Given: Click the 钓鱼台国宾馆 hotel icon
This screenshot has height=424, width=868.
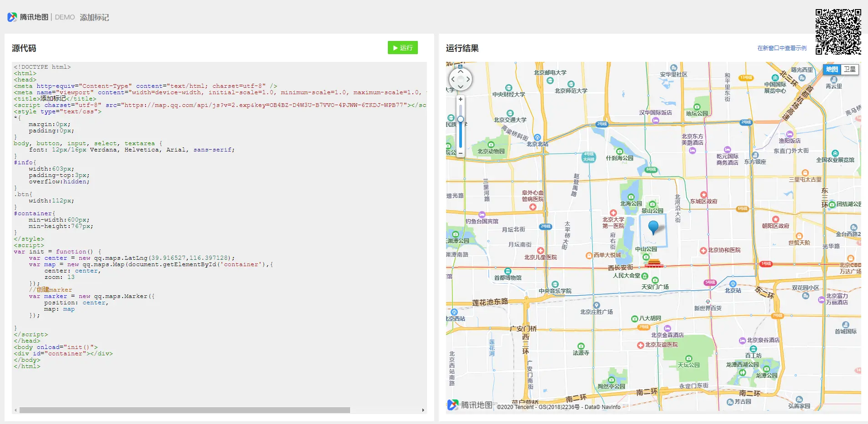Looking at the screenshot, I should pyautogui.click(x=482, y=215).
